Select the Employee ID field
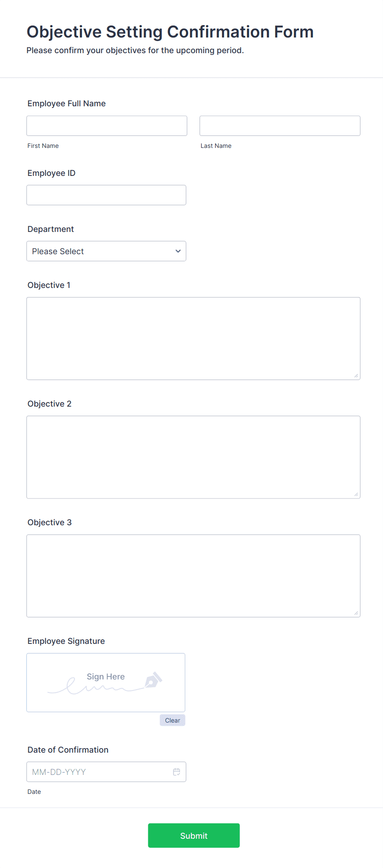 coord(106,195)
